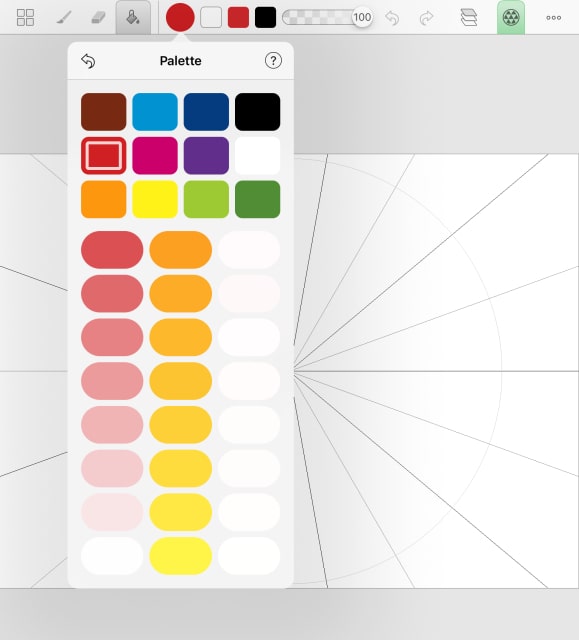The width and height of the screenshot is (579, 640).
Task: Select the white recent color swatch in toolbar
Action: (x=211, y=18)
